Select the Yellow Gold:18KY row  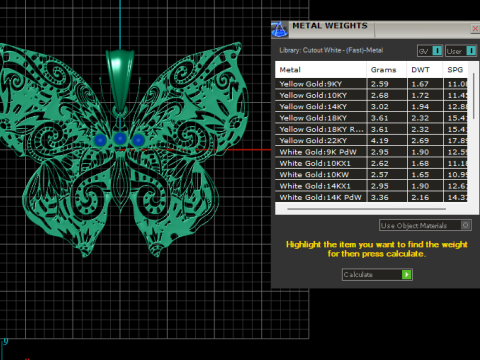pyautogui.click(x=371, y=118)
